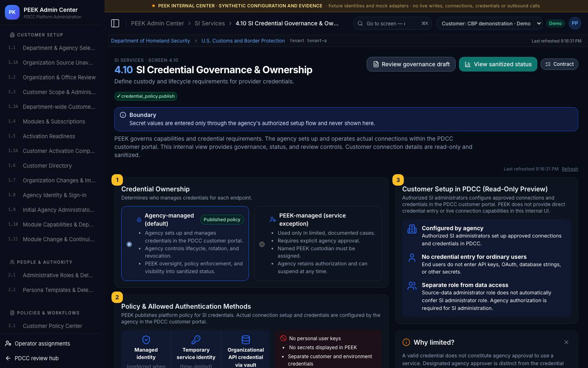Click the Published policy badge
This screenshot has width=588, height=368.
[x=222, y=220]
